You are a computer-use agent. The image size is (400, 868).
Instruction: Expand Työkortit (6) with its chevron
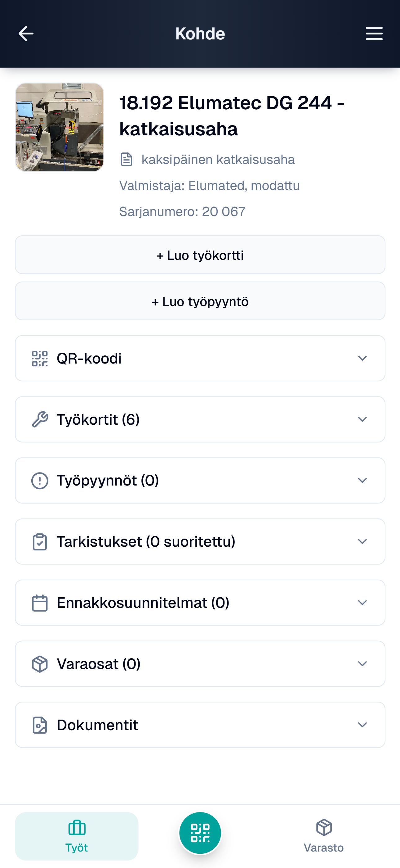(362, 419)
